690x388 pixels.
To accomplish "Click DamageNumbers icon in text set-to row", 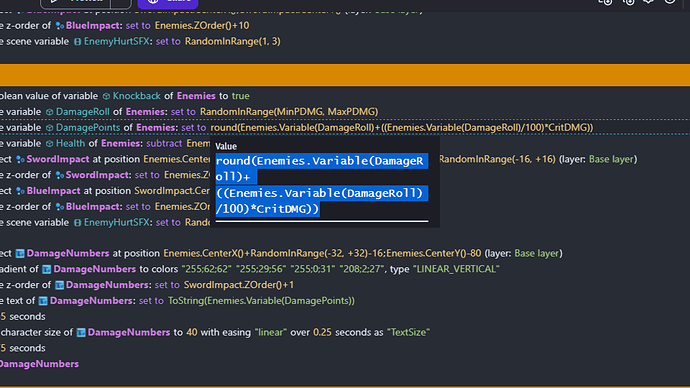I will tap(43, 301).
